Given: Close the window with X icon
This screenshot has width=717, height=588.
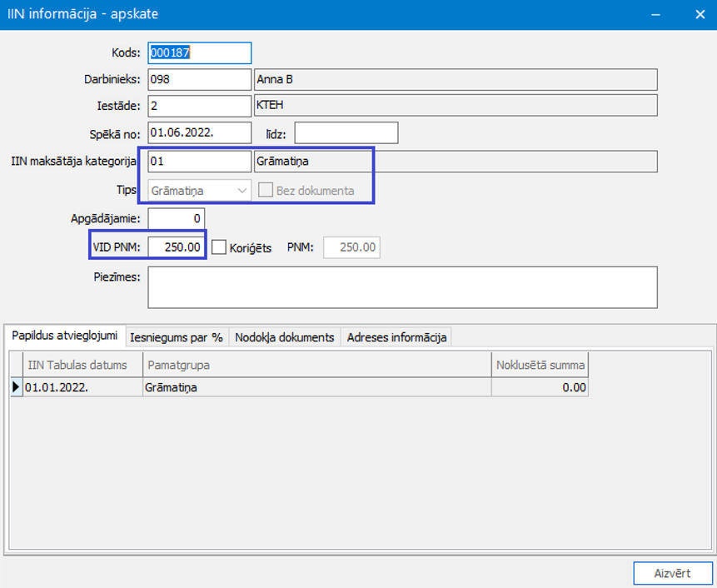Looking at the screenshot, I should pyautogui.click(x=700, y=15).
